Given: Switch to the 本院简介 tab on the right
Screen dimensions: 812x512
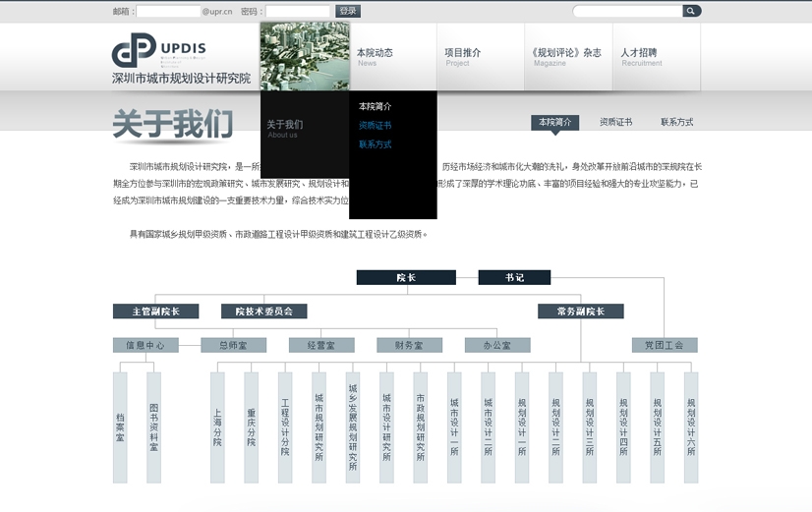Looking at the screenshot, I should point(555,123).
